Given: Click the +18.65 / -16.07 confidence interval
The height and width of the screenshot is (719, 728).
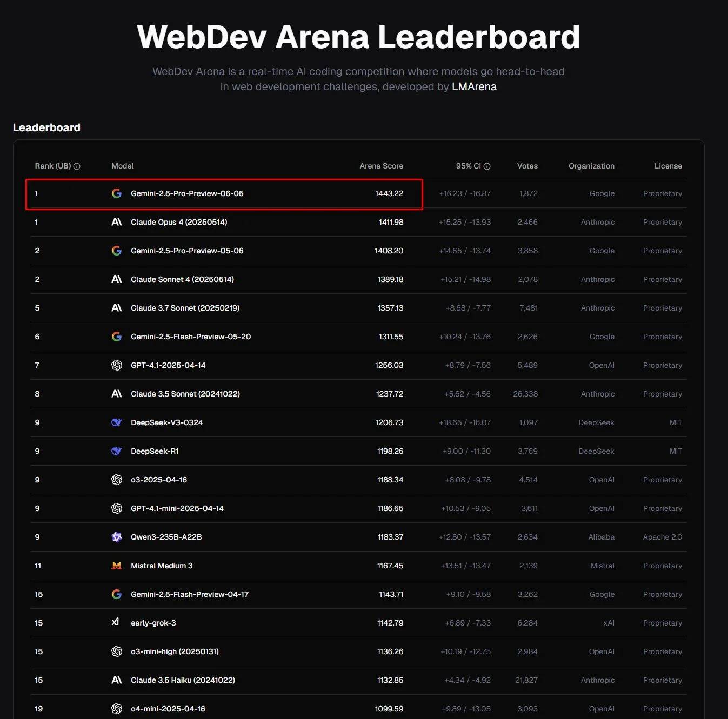Looking at the screenshot, I should 465,422.
